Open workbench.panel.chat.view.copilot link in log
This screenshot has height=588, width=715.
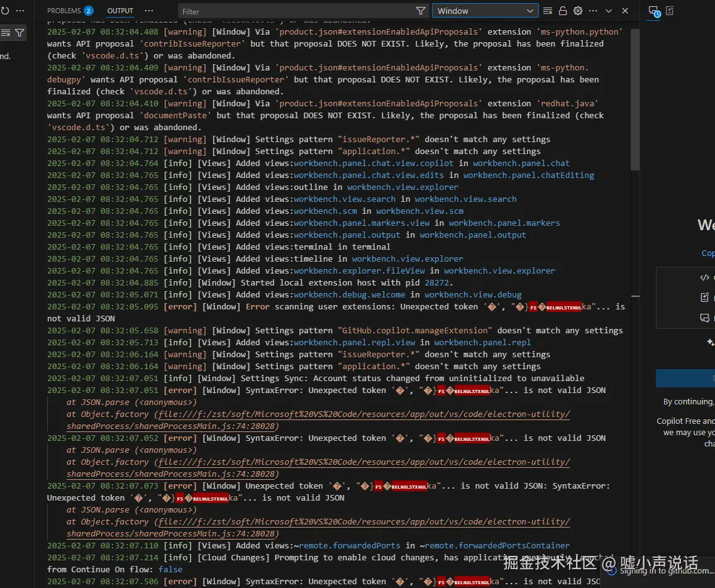click(374, 163)
